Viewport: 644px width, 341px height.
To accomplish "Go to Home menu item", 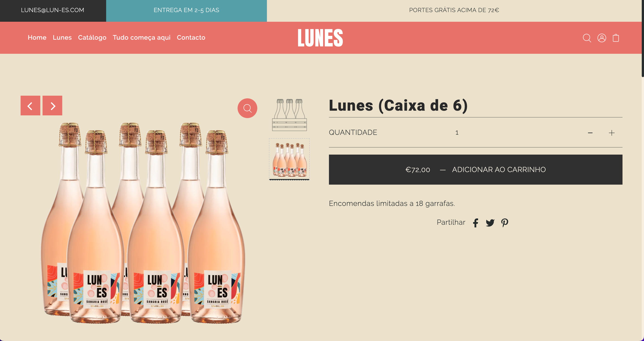I will pyautogui.click(x=37, y=37).
